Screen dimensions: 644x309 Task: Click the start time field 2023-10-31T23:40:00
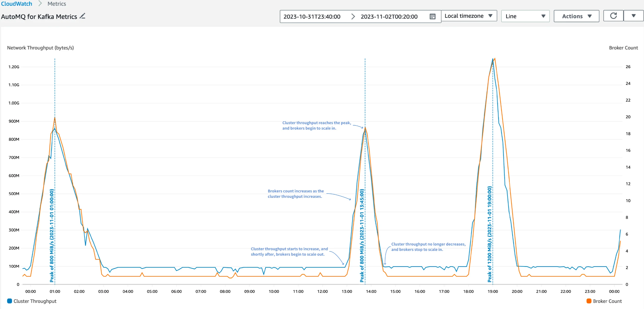pos(312,16)
